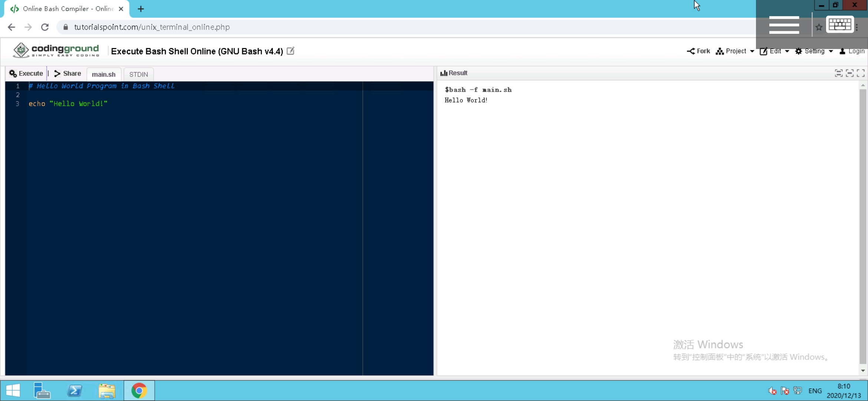
Task: Click the first layout icon in Result header
Action: (x=838, y=73)
